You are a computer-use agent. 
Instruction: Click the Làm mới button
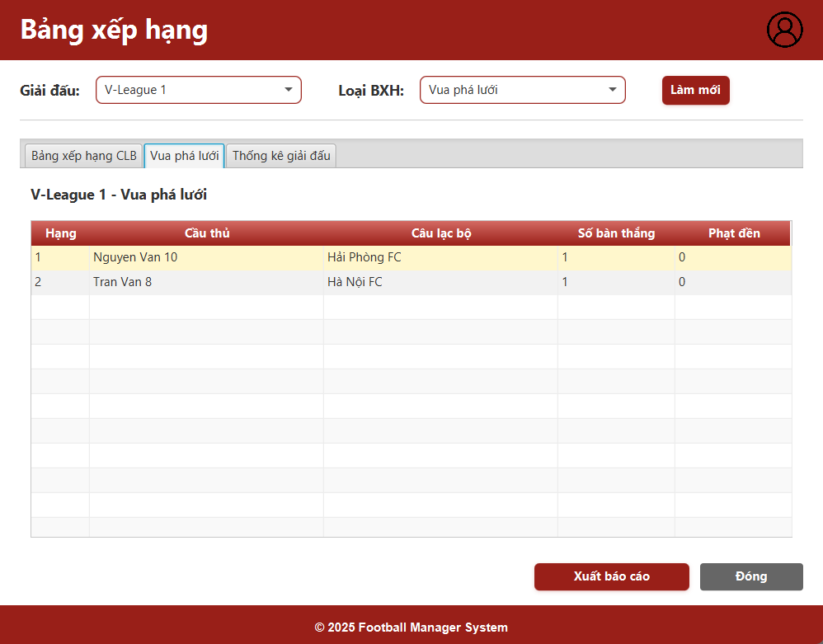click(x=695, y=90)
